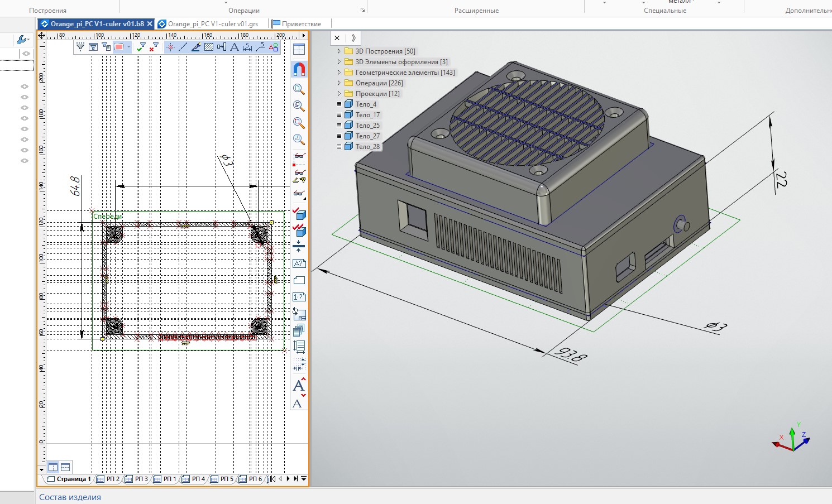Screen dimensions: 832x504
Task: Click the wrench settings icon
Action: (x=22, y=40)
